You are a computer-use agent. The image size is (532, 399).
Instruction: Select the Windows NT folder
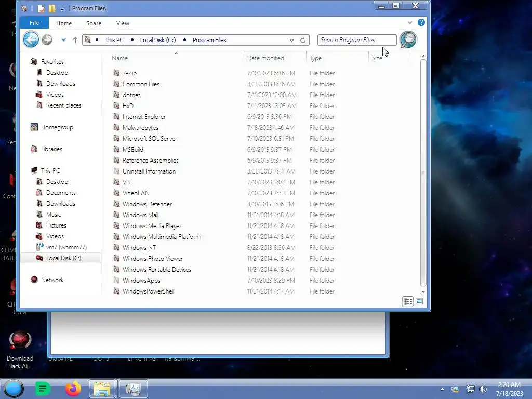(139, 248)
